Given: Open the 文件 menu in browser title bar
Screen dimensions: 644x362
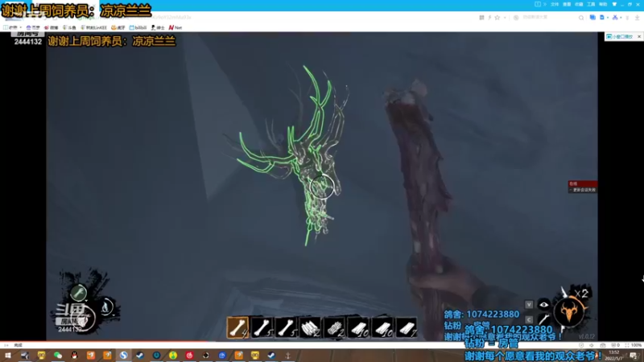Looking at the screenshot, I should pos(555,4).
